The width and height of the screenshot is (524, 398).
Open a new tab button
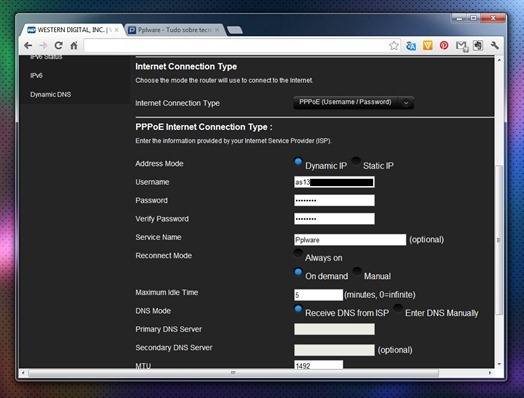(x=235, y=30)
